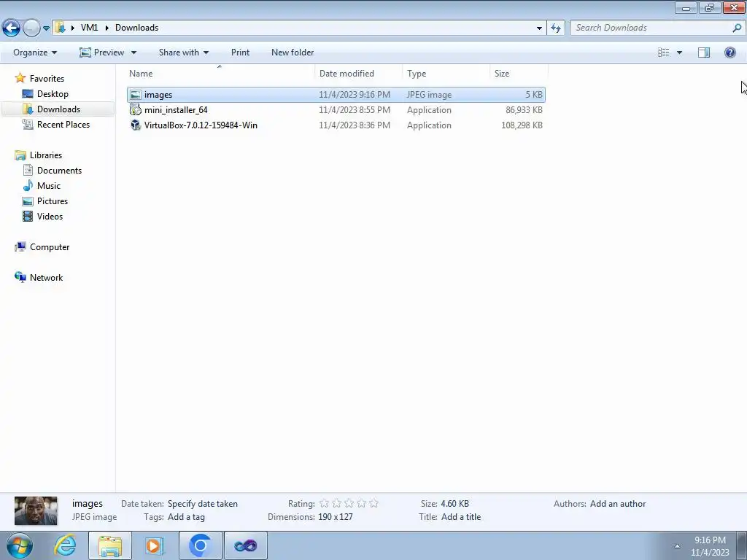Click the image thumbnail in details pane
The width and height of the screenshot is (747, 560).
click(36, 511)
